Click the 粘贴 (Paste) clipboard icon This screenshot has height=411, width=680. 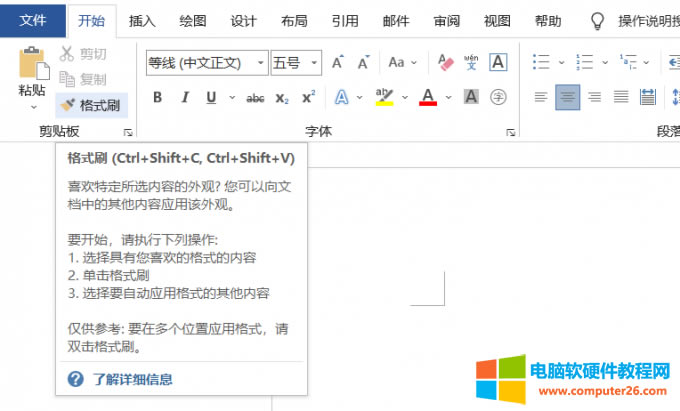[x=33, y=64]
